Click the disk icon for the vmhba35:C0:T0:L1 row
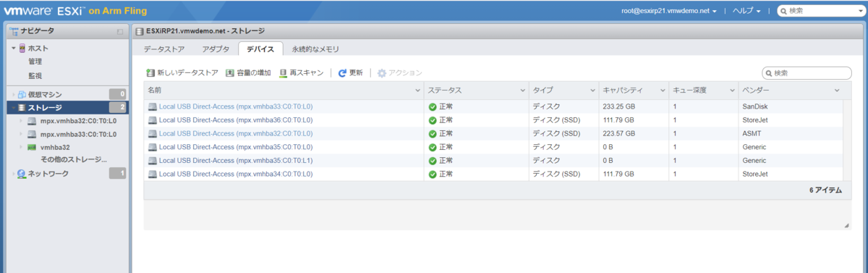The image size is (868, 273). coord(153,160)
